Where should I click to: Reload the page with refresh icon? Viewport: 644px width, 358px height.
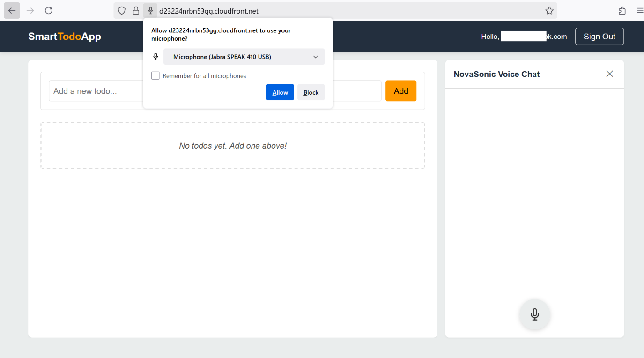pyautogui.click(x=49, y=11)
